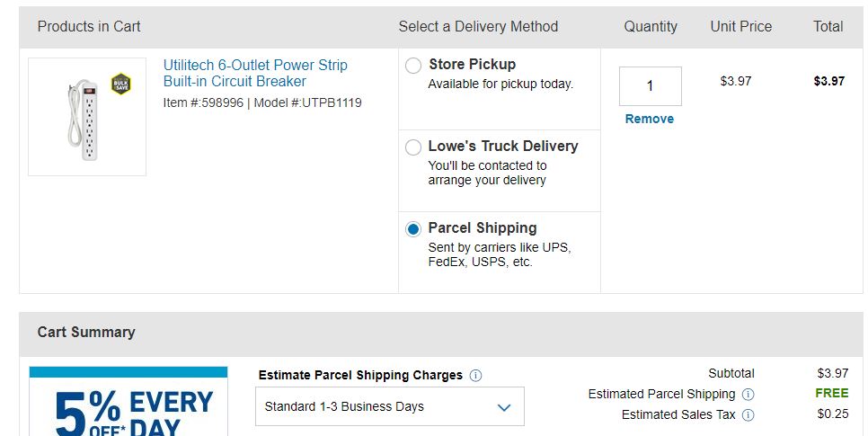Click the quantity input field
The width and height of the screenshot is (868, 436).
[650, 86]
